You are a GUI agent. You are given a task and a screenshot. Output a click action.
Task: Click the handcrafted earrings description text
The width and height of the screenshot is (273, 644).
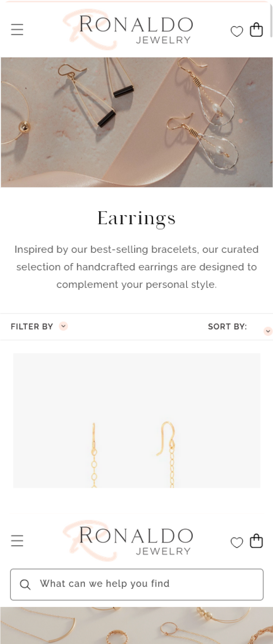137,267
